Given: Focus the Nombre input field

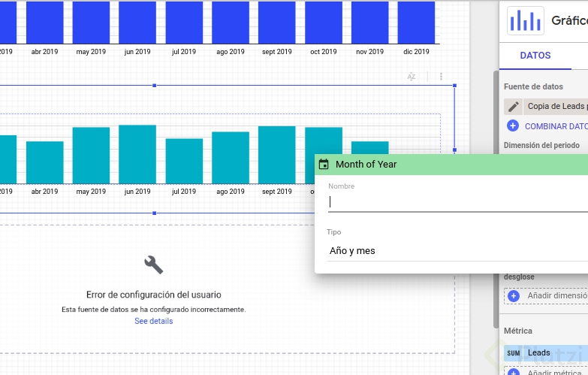Looking at the screenshot, I should (x=458, y=202).
